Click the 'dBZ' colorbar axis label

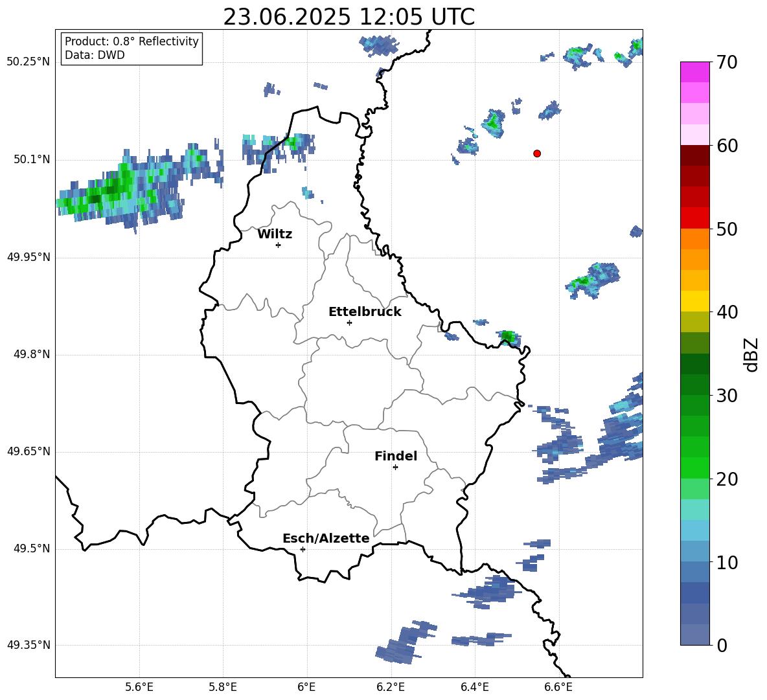(x=752, y=354)
